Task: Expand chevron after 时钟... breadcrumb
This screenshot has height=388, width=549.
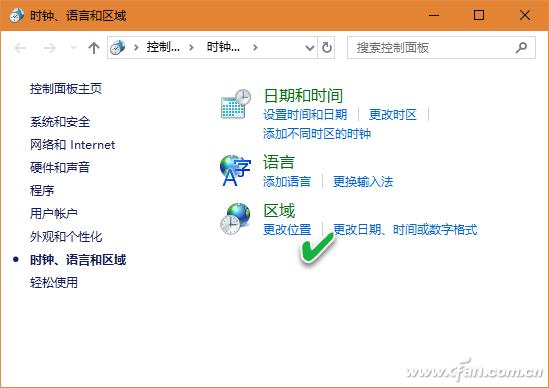Action: point(255,47)
